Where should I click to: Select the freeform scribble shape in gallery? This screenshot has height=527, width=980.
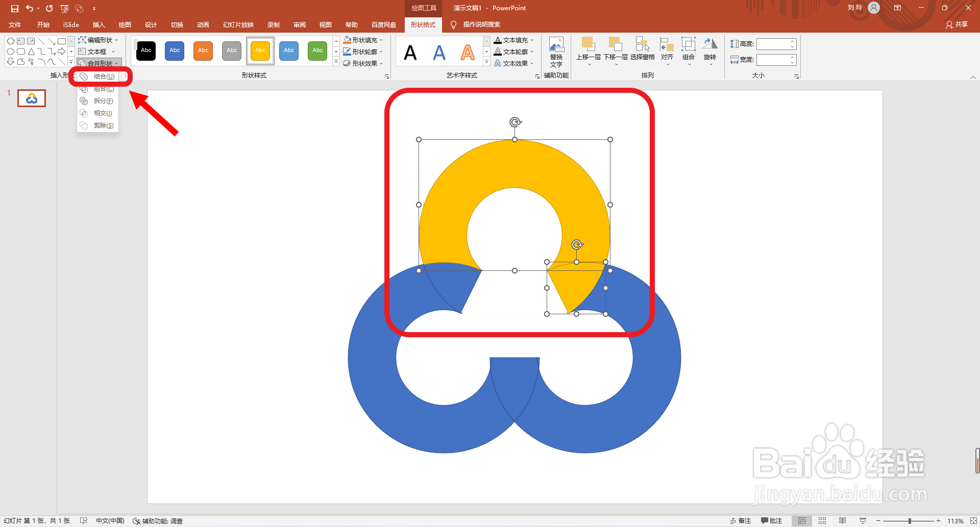tap(31, 62)
